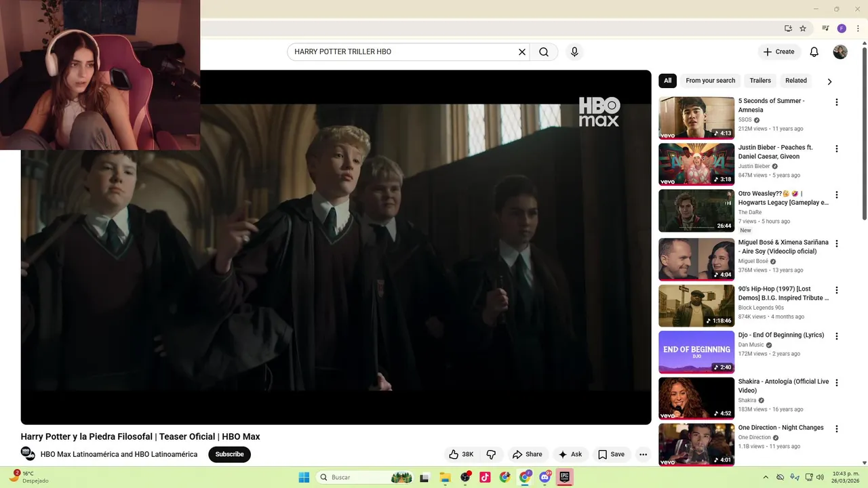Show hidden system tray icons
The image size is (868, 488).
pos(766,477)
